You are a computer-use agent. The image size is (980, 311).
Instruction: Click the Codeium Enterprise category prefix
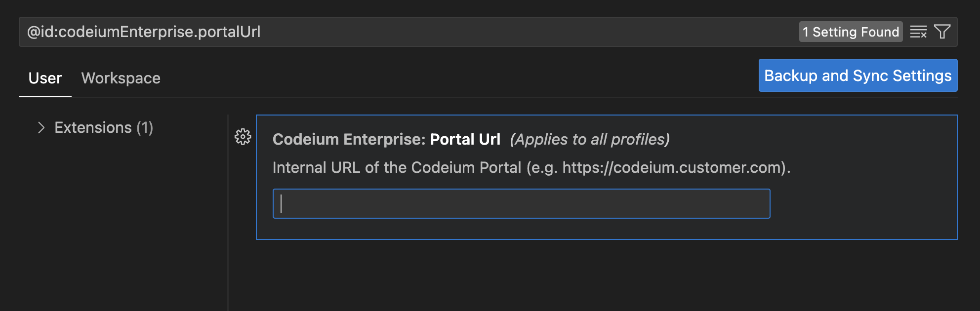[x=349, y=140]
